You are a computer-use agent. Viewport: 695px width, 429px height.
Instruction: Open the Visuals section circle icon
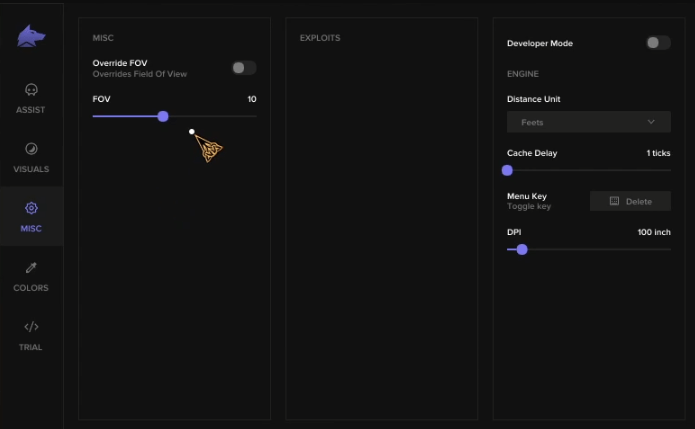tap(31, 149)
